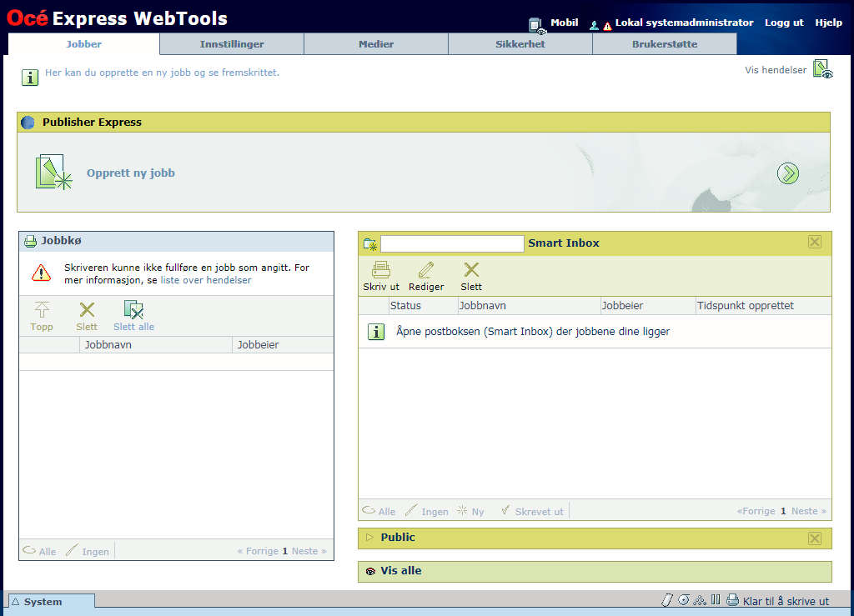Click Opprett ny jobb link
This screenshot has width=854, height=616.
[131, 173]
